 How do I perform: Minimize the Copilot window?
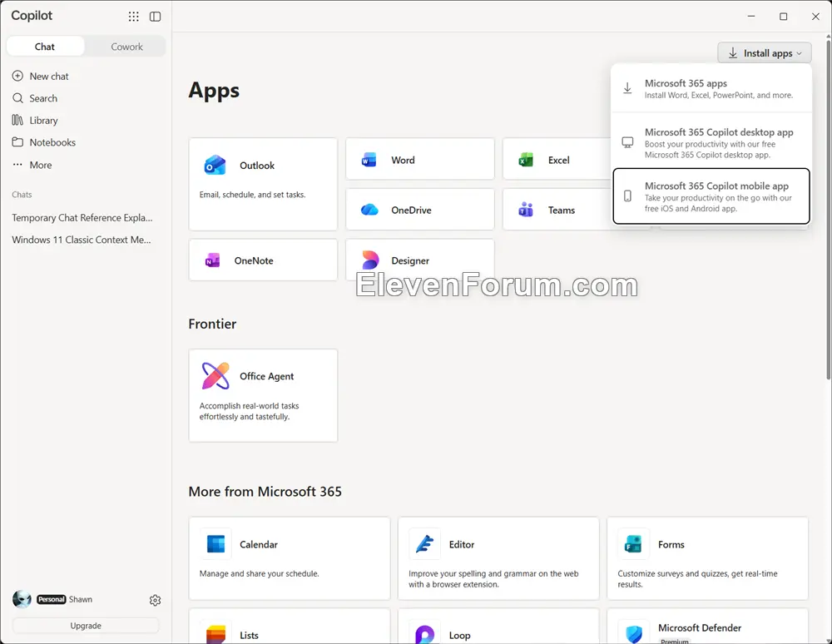[x=750, y=17]
